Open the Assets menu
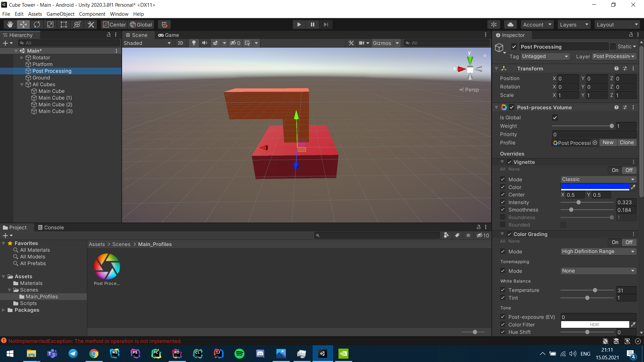This screenshot has width=644, height=362. [35, 14]
